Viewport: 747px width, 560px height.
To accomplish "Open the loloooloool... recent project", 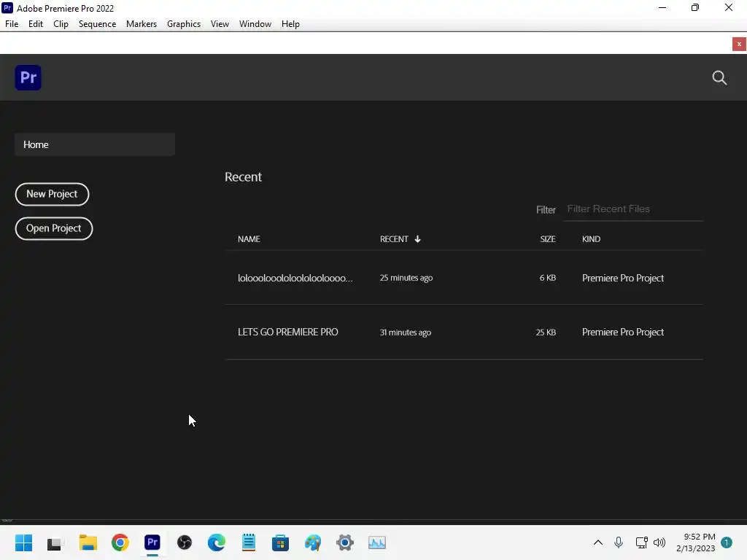I will click(295, 278).
